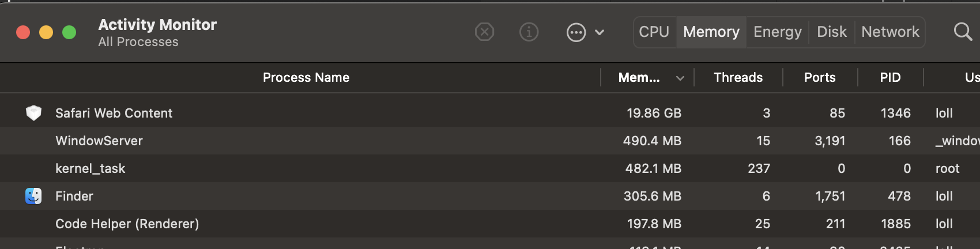Switch to the Disk tab
The image size is (980, 249).
832,32
